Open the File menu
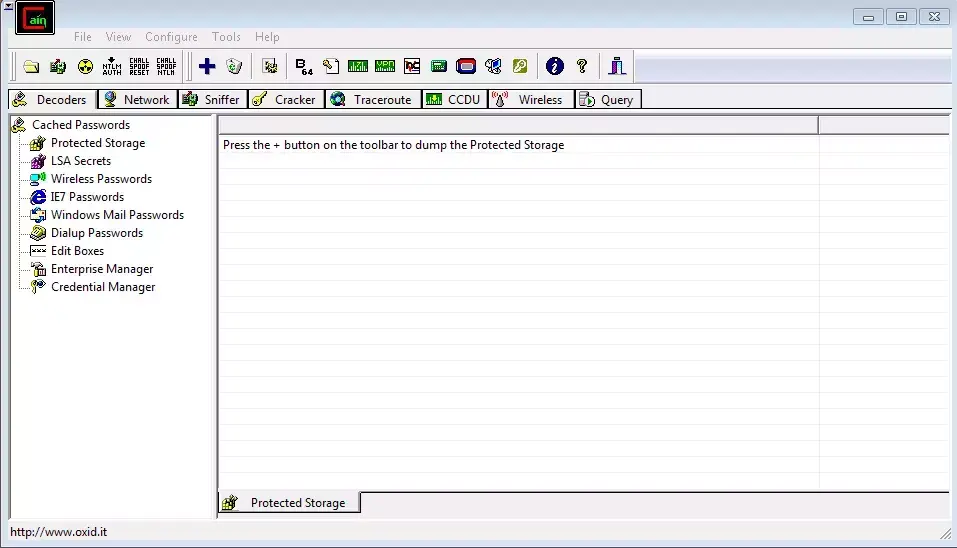This screenshot has height=548, width=957. 82,37
